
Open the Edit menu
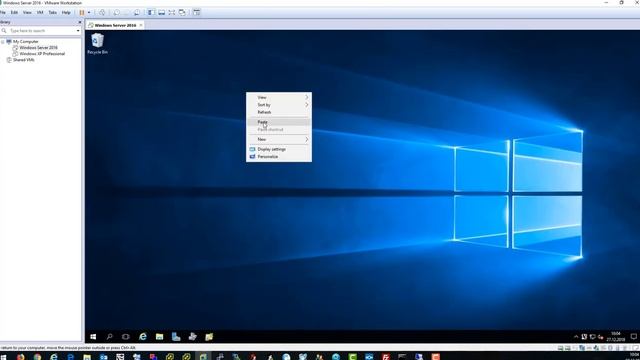14,13
